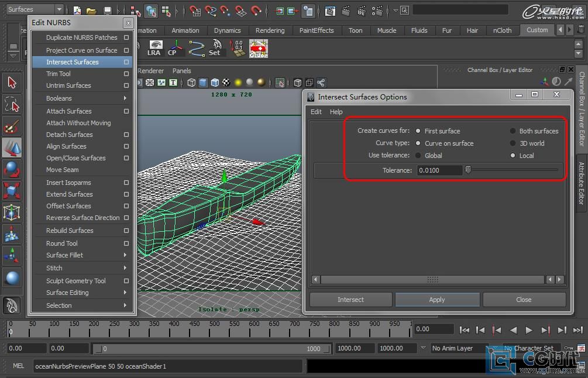Enable snap to curve magnet icon
The image size is (588, 378).
click(211, 11)
